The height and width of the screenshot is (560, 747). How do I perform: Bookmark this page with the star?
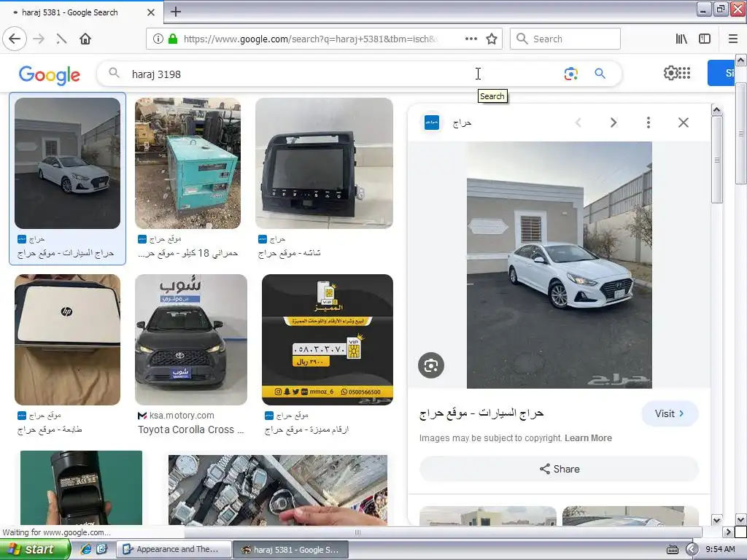pyautogui.click(x=492, y=39)
